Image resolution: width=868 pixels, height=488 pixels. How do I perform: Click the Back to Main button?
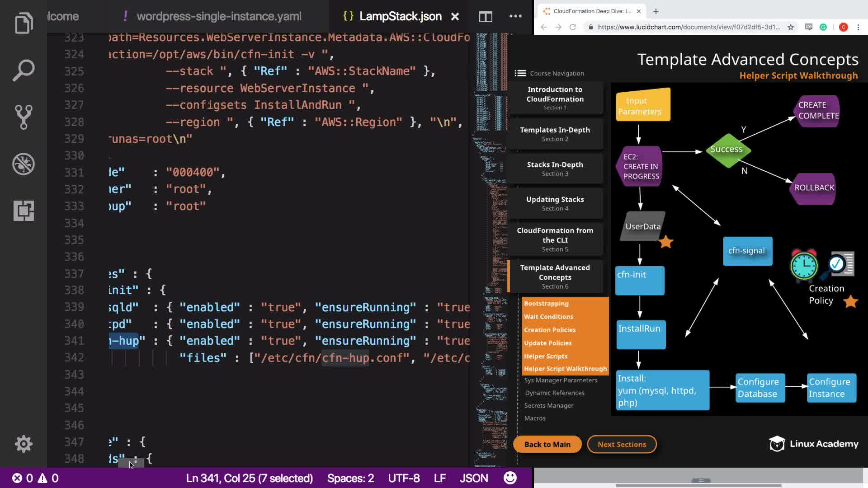pos(547,444)
